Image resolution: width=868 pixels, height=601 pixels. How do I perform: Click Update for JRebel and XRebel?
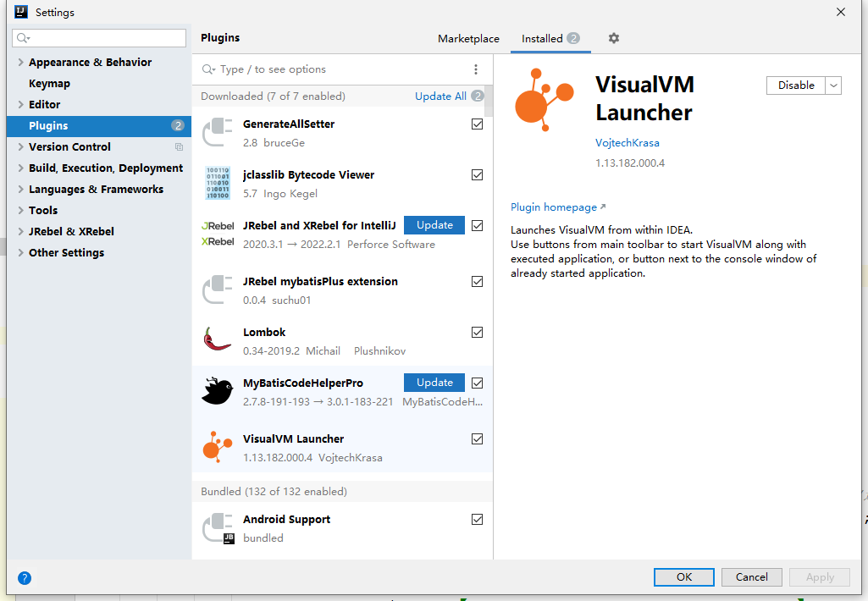click(434, 225)
